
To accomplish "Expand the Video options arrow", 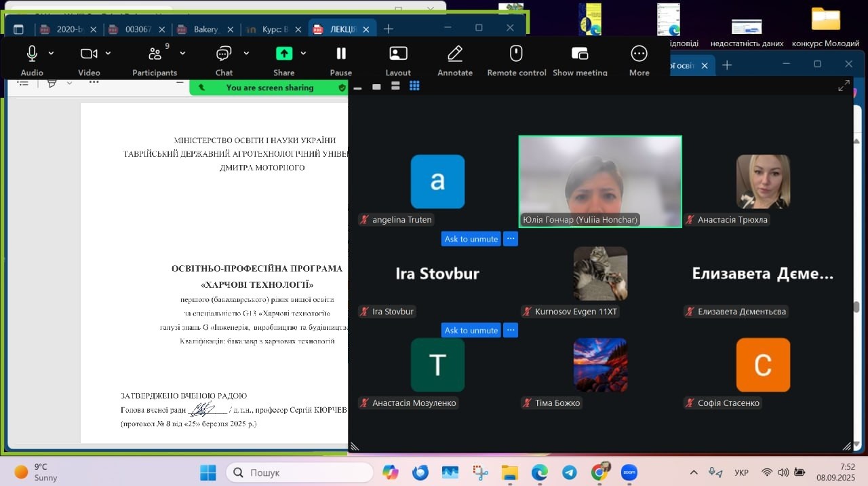I will coord(108,54).
